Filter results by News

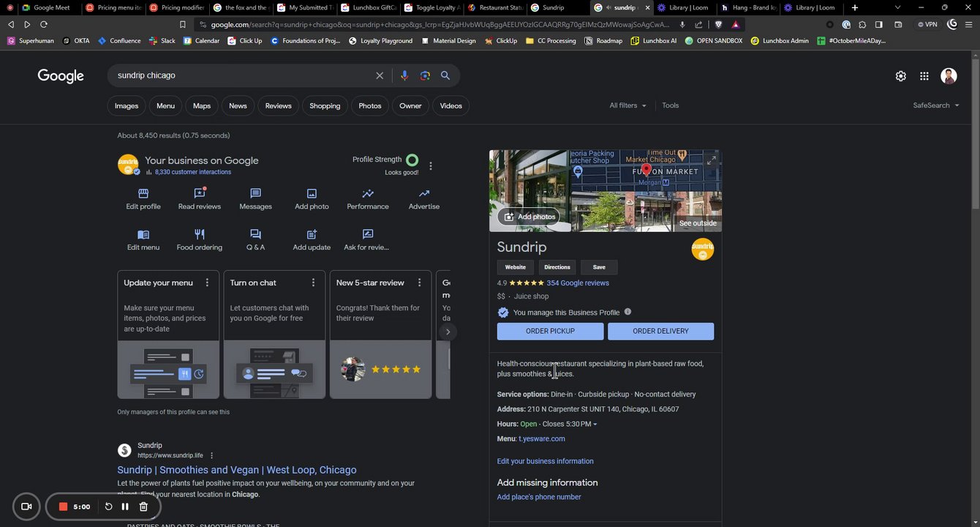click(238, 105)
